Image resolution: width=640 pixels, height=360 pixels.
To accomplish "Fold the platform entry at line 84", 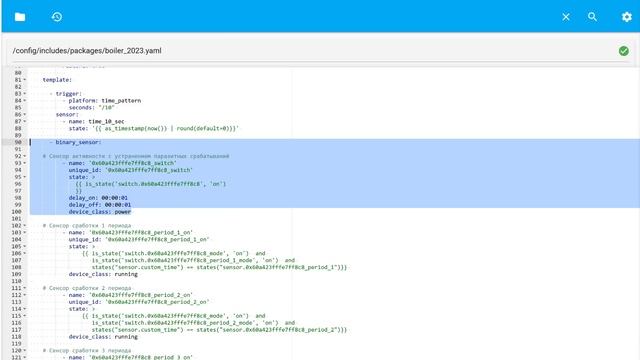I will [x=24, y=100].
